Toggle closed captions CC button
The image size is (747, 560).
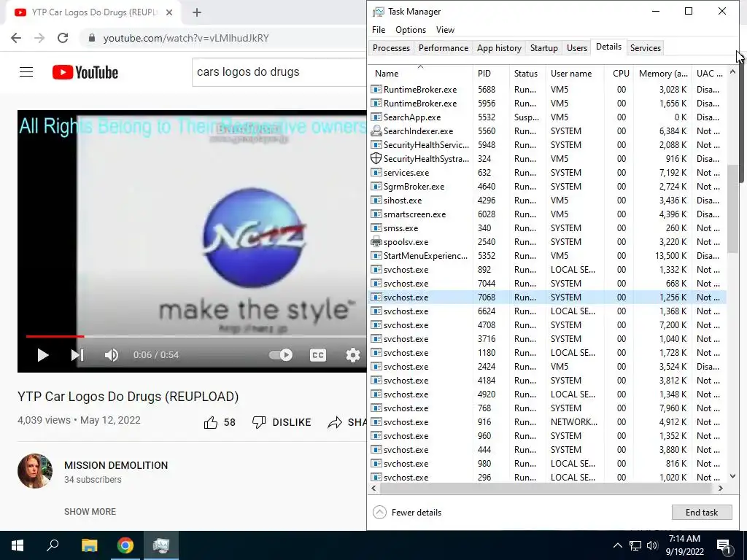coord(318,355)
